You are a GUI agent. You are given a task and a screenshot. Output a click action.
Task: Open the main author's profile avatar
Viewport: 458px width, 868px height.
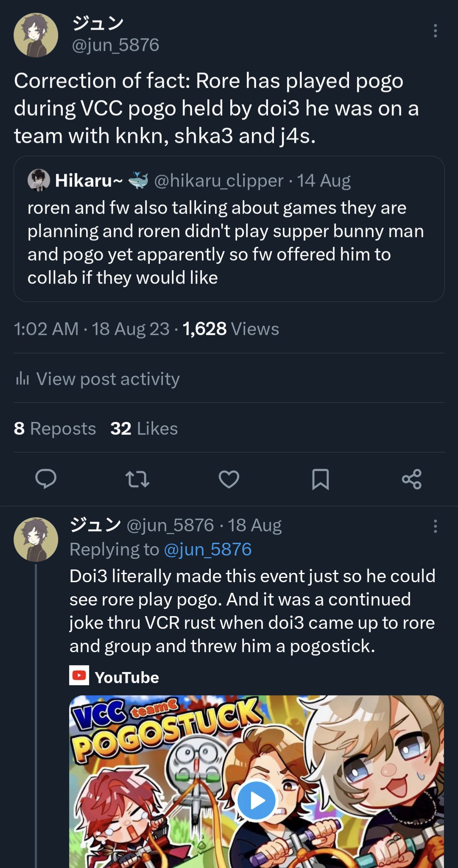(x=36, y=35)
